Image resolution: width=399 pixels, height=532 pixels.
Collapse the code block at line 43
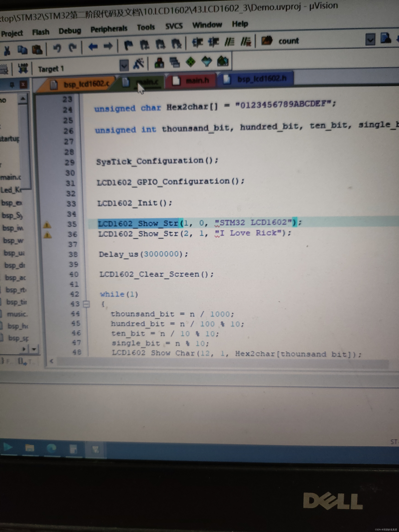tap(86, 304)
